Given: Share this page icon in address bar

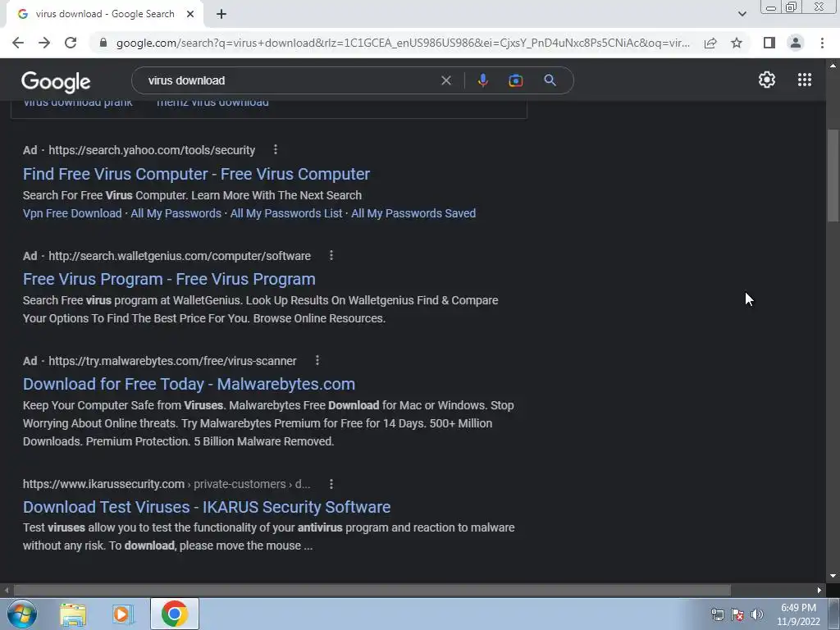Looking at the screenshot, I should click(710, 43).
